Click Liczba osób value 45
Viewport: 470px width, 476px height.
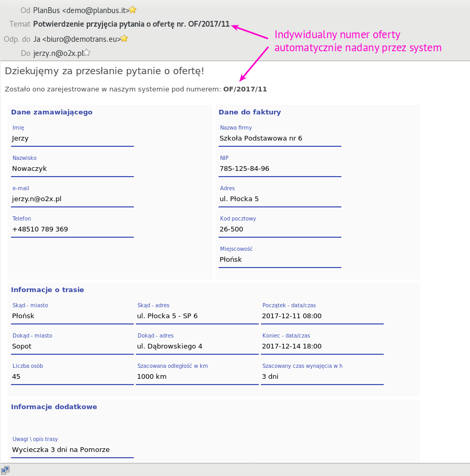tap(16, 377)
